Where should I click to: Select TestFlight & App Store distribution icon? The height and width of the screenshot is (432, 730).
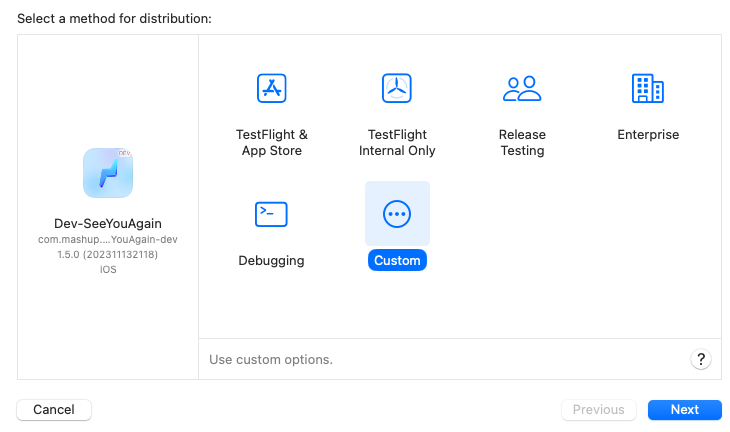click(x=271, y=88)
